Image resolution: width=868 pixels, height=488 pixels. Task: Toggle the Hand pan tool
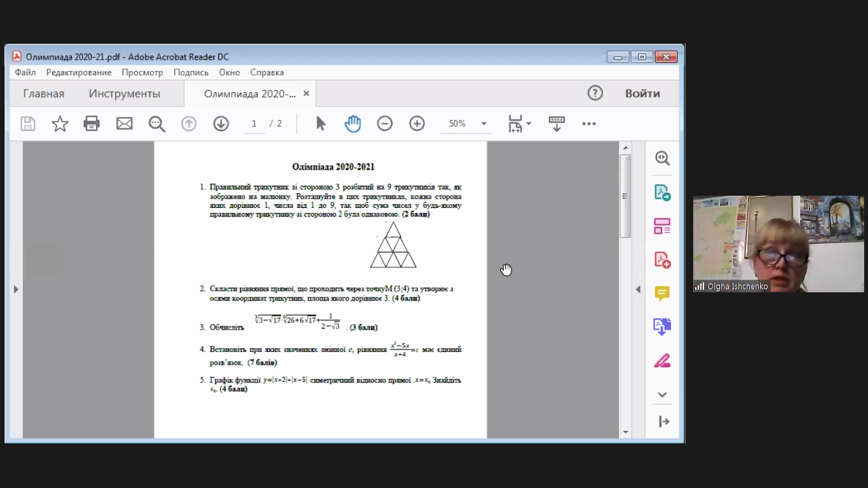(353, 124)
